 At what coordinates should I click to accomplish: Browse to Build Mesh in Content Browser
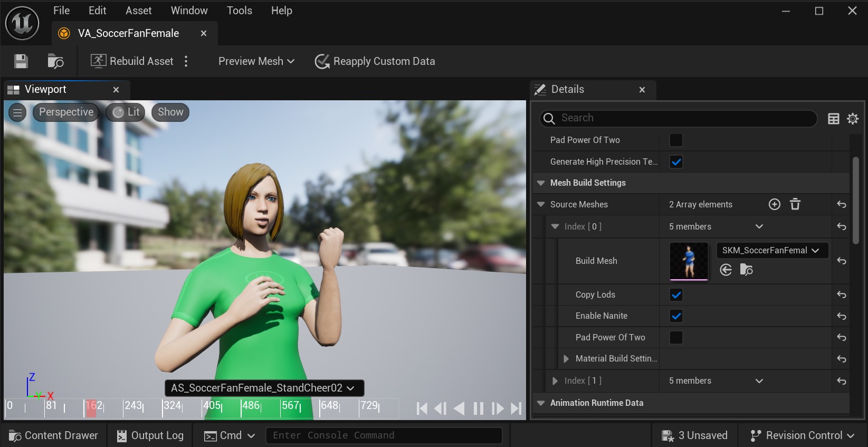point(747,270)
